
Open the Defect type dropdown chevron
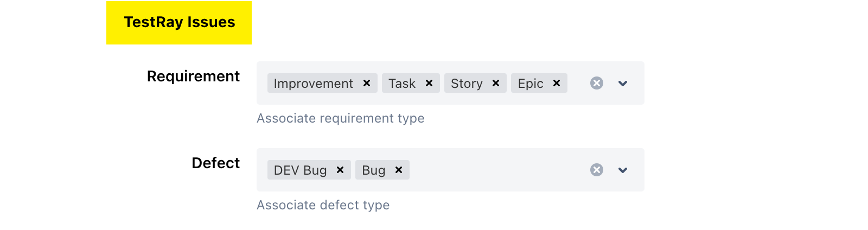click(623, 170)
